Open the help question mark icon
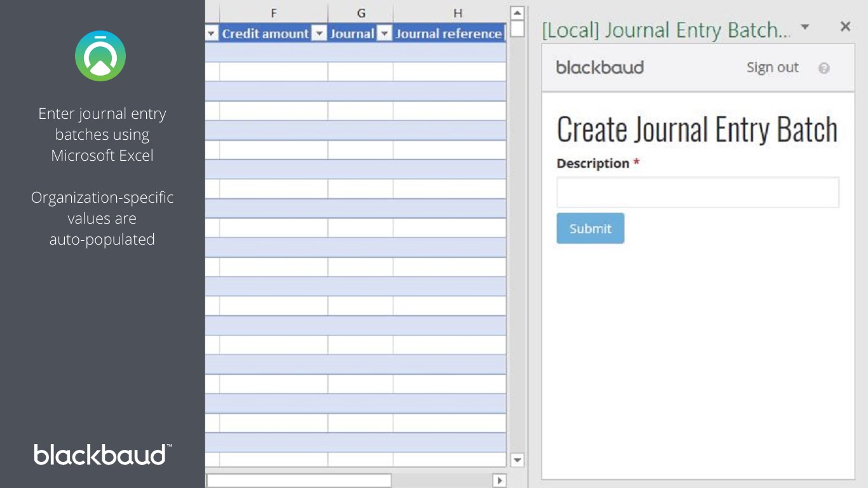 tap(824, 68)
